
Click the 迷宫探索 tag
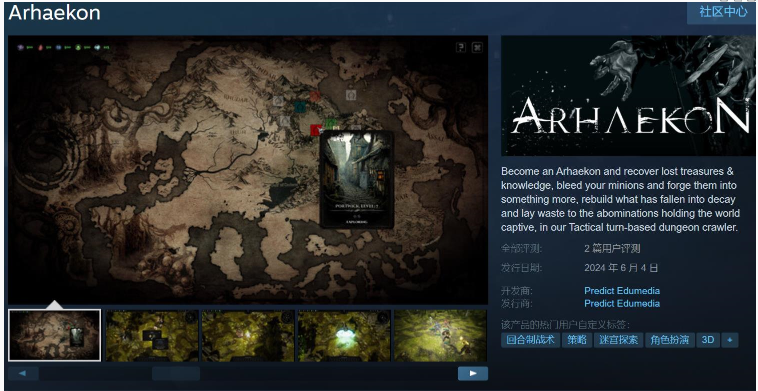coord(618,340)
